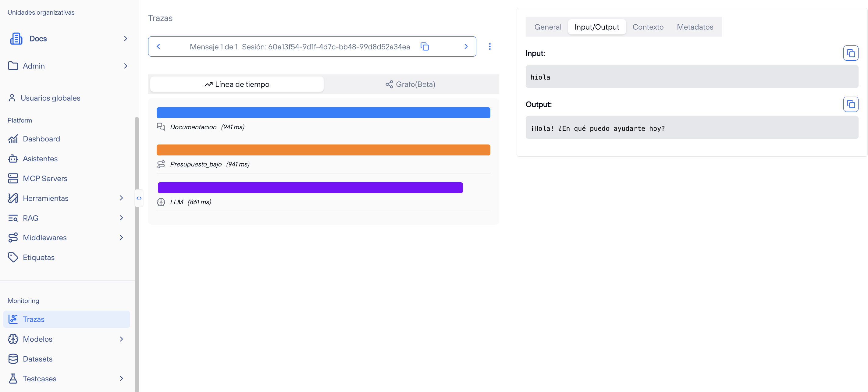The height and width of the screenshot is (392, 868).
Task: Select the Línea de tiempo view
Action: point(237,84)
